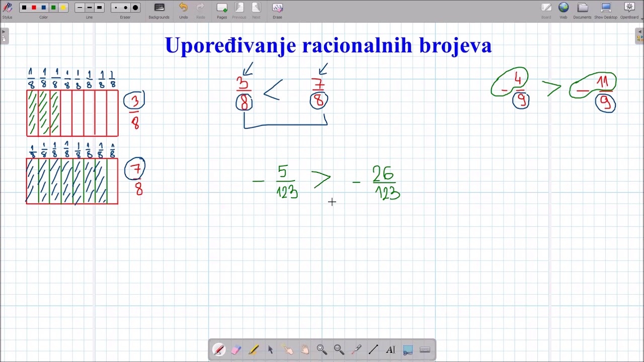Screen dimensions: 644x362
Task: Select the green pen color
Action: [x=53, y=8]
